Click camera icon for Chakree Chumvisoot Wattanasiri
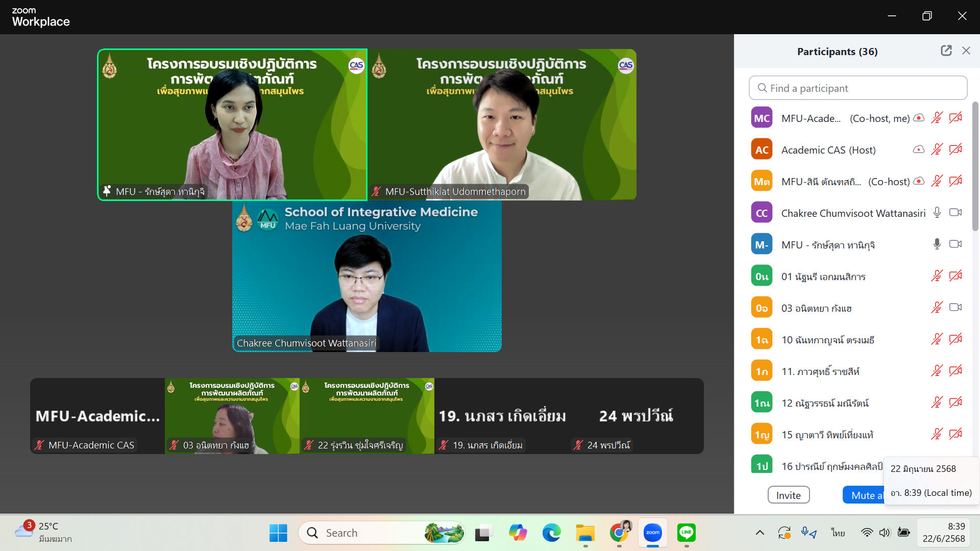This screenshot has width=980, height=551. [x=955, y=213]
